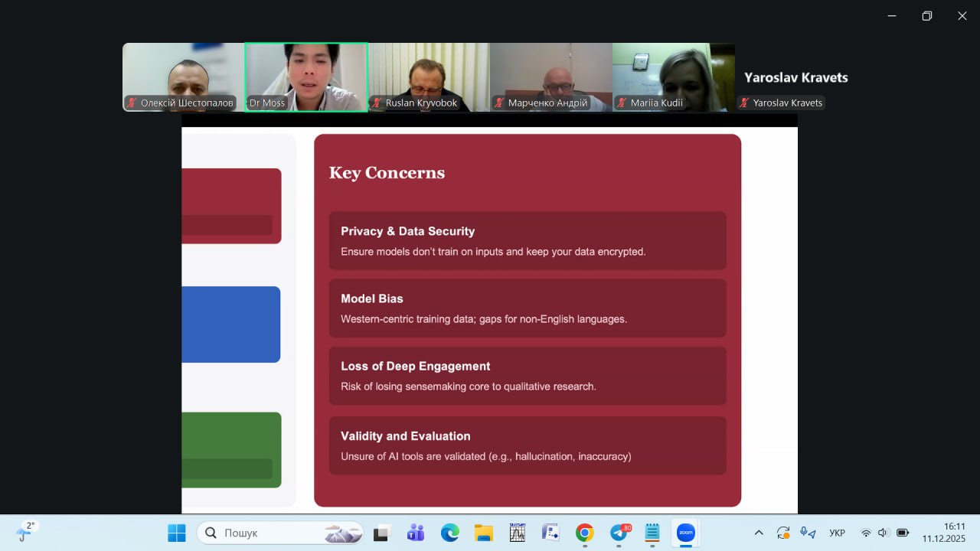
Task: Open File Explorer from the taskbar
Action: click(483, 533)
